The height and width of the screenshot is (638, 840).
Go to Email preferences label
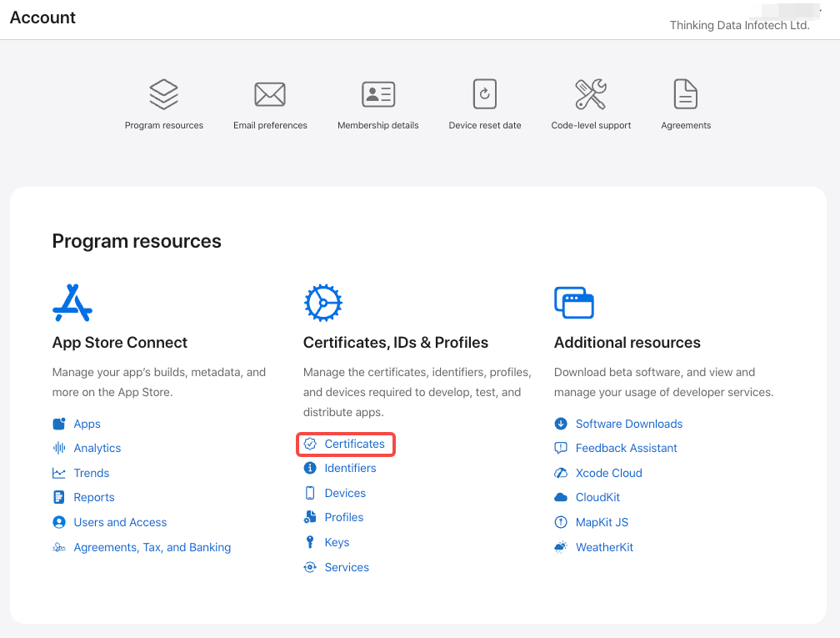click(x=270, y=125)
